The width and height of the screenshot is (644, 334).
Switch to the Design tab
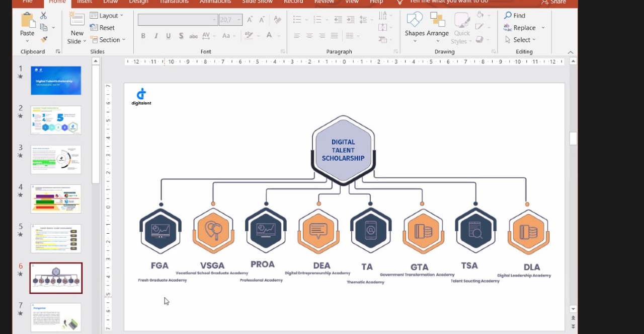[x=138, y=2]
